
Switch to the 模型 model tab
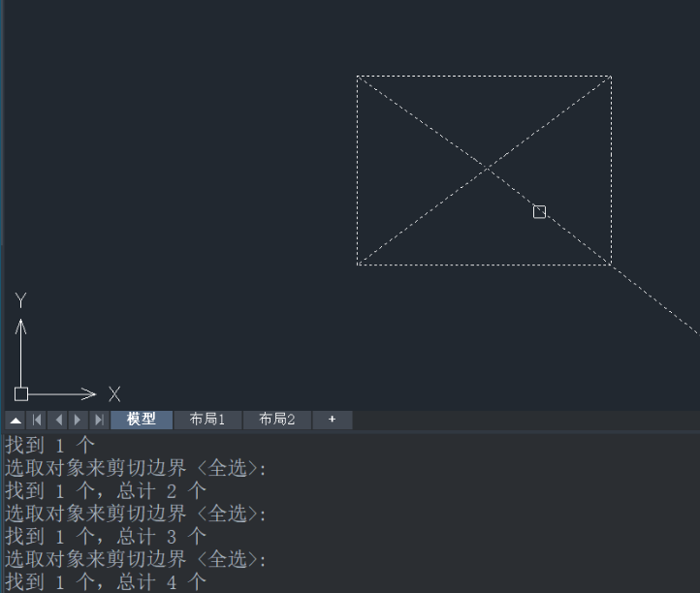coord(142,420)
